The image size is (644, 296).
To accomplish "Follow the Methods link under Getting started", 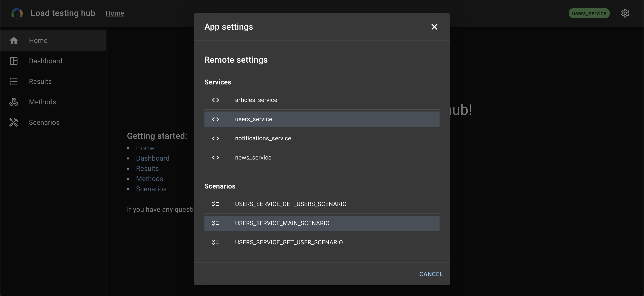I will (149, 179).
